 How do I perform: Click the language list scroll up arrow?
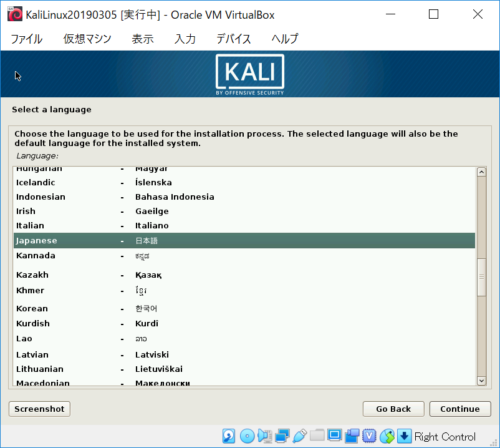click(x=481, y=172)
